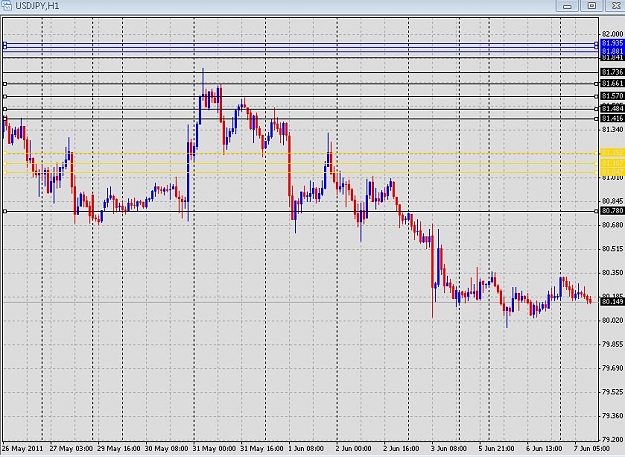The width and height of the screenshot is (625, 457).
Task: Click the bottom yellow horizontal line price label
Action: (612, 172)
